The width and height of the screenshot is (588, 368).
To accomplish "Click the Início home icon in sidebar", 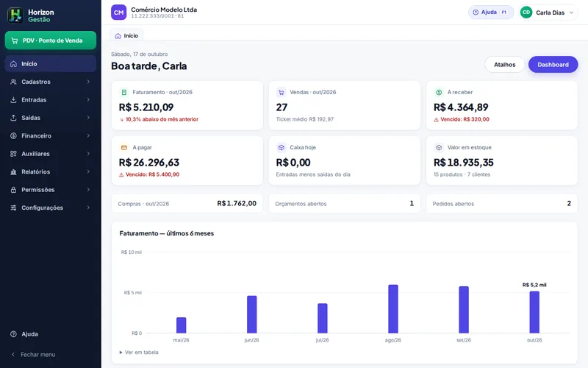I will pos(13,64).
